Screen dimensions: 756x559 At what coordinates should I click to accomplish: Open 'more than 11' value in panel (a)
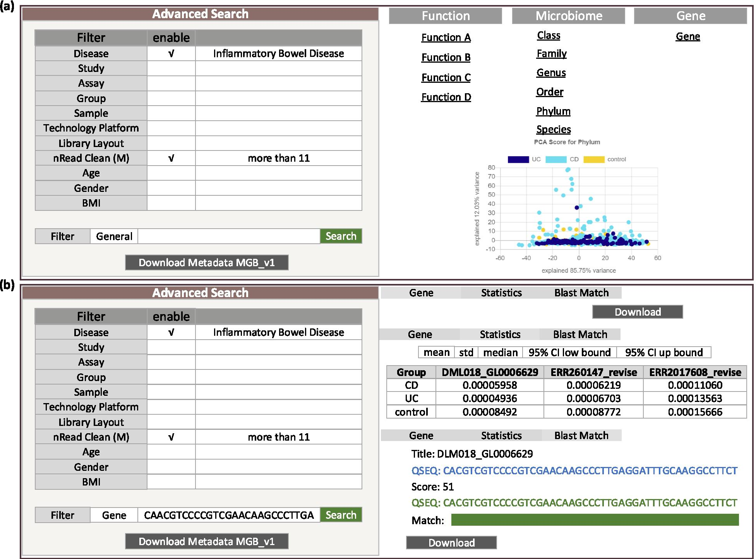coord(279,158)
